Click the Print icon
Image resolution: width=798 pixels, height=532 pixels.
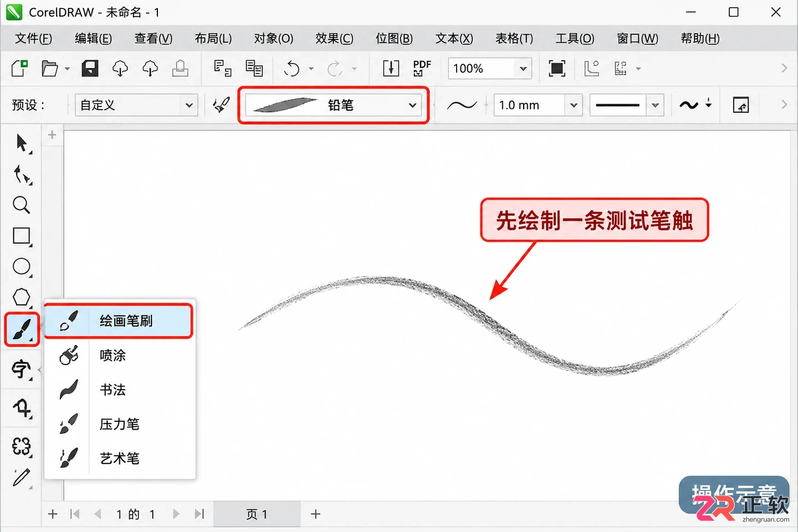coord(180,68)
